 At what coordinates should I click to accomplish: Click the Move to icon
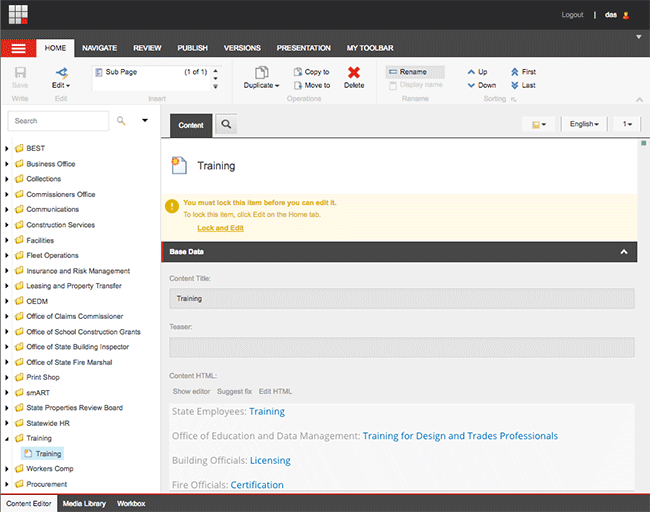pos(298,85)
